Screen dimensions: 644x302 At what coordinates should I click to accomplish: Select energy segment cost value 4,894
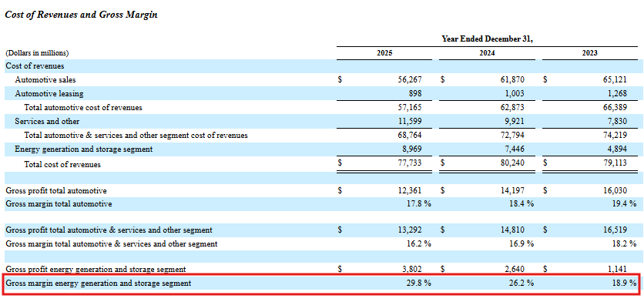tap(617, 149)
